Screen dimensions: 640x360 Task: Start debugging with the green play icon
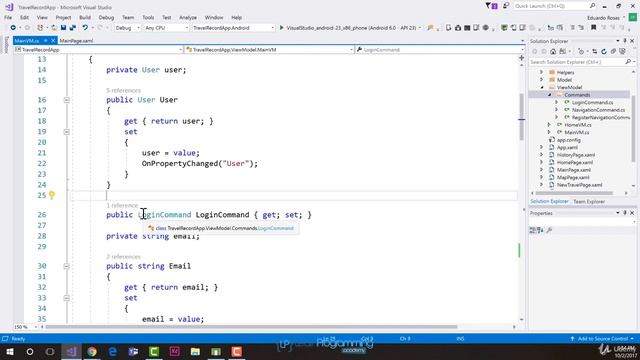pos(281,28)
